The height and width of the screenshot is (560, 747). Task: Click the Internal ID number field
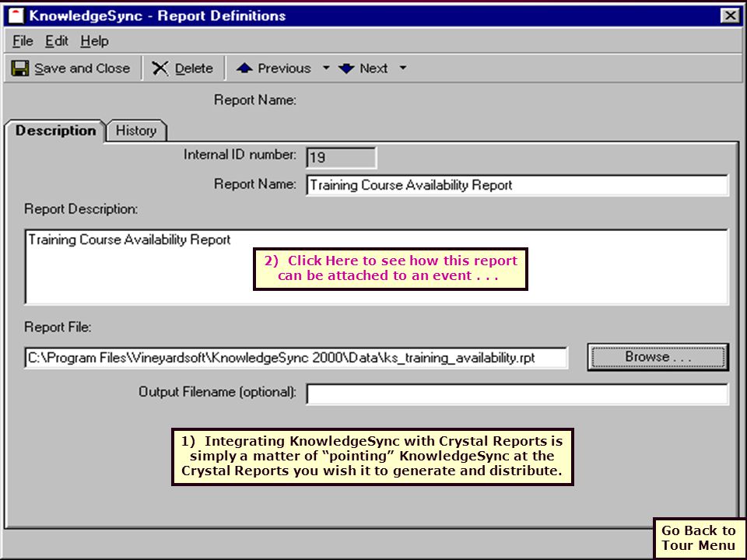pyautogui.click(x=341, y=157)
